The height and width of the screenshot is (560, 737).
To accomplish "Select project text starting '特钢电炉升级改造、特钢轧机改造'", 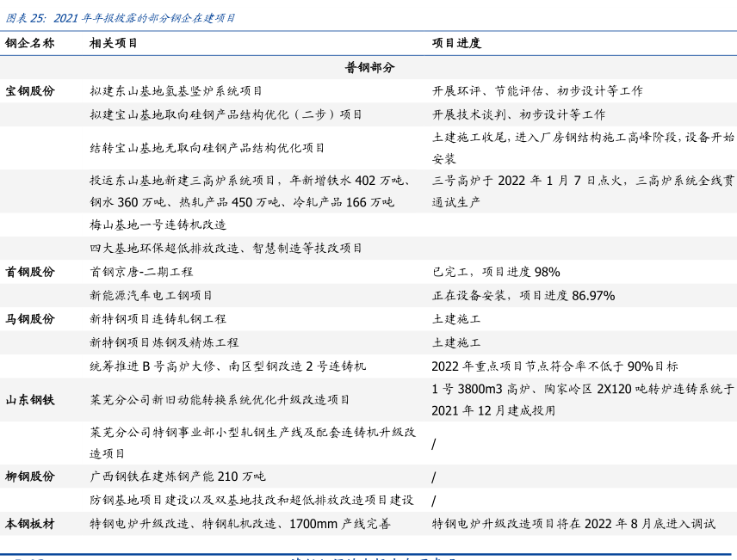I will [x=239, y=524].
